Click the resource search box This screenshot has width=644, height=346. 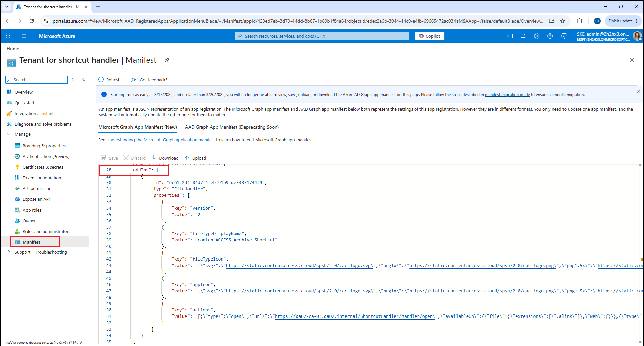(322, 36)
